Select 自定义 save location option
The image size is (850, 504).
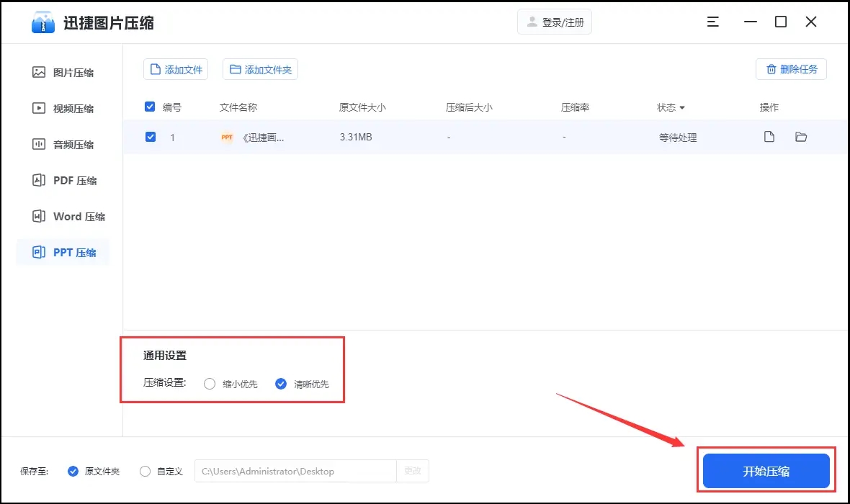pyautogui.click(x=146, y=472)
